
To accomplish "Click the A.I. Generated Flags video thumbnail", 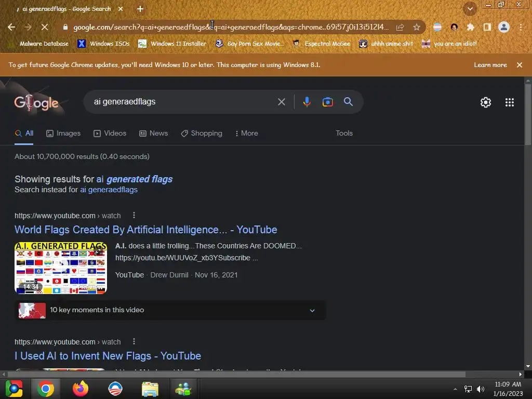I will point(61,268).
